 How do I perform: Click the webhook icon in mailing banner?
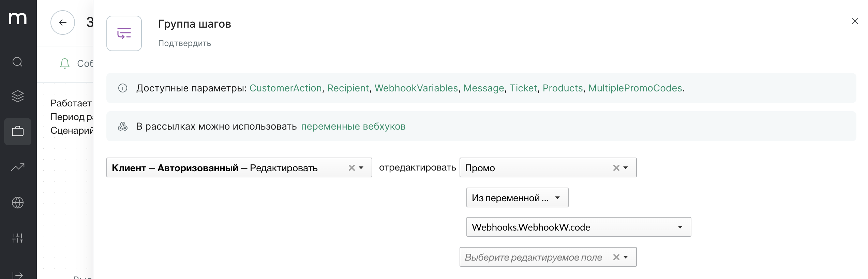point(123,126)
